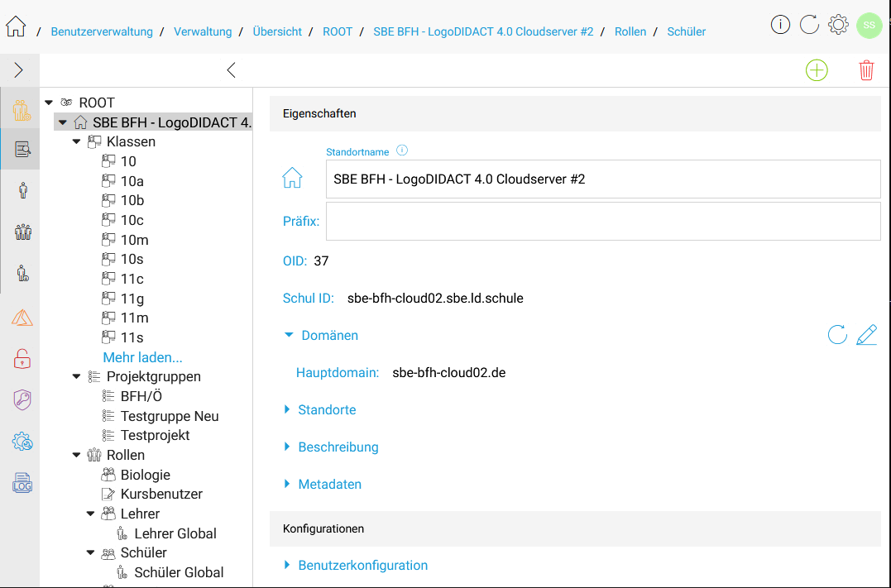Edit domains with pencil icon
The height and width of the screenshot is (588, 891).
[x=866, y=335]
